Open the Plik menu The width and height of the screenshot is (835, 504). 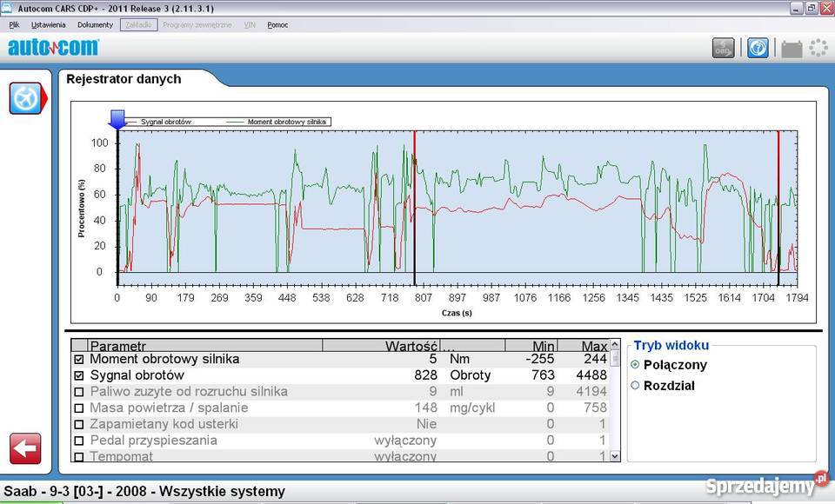[x=14, y=24]
